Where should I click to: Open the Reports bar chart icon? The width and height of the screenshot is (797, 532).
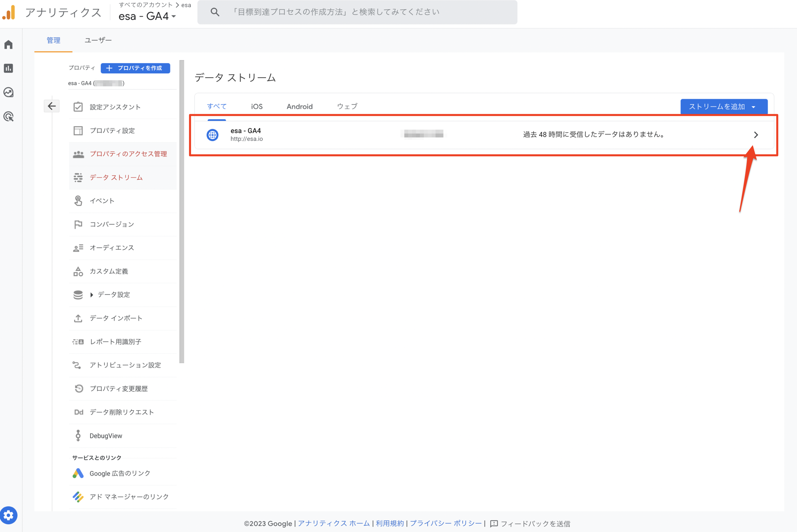[9, 68]
